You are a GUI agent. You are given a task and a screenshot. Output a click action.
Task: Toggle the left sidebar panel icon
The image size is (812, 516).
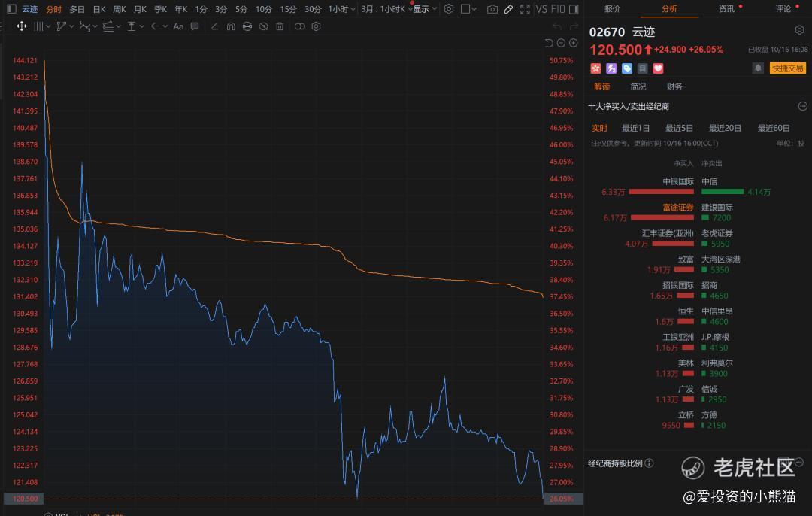coord(11,9)
